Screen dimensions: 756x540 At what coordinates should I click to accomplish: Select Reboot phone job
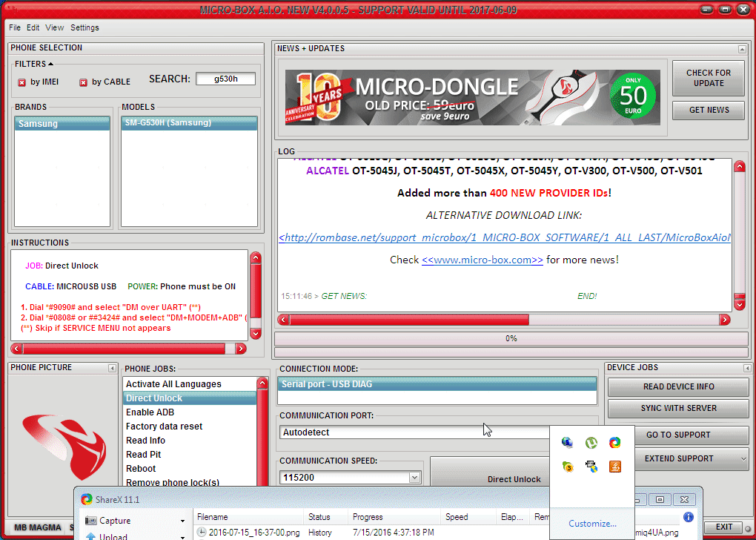[x=190, y=468]
